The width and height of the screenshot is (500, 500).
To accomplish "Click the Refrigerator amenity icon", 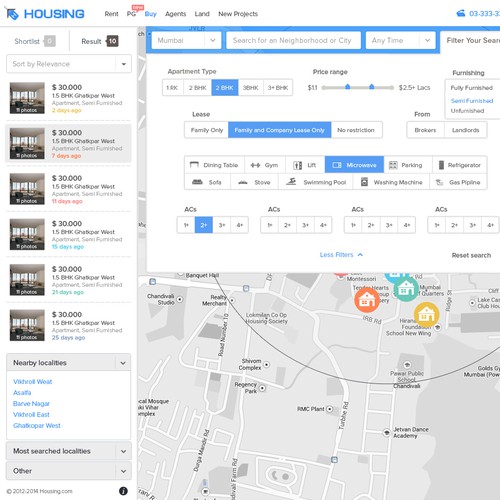I will click(x=441, y=165).
